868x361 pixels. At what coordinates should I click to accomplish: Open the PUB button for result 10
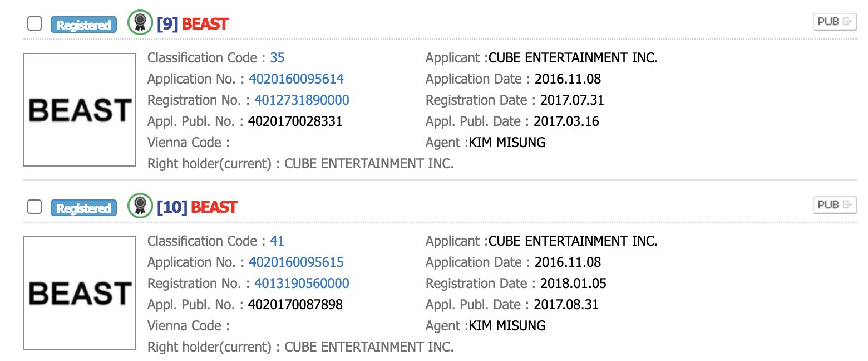coord(834,205)
